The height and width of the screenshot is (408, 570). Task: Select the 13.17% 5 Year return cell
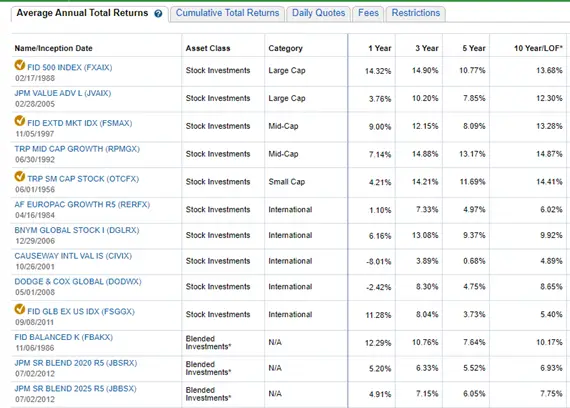[x=472, y=154]
